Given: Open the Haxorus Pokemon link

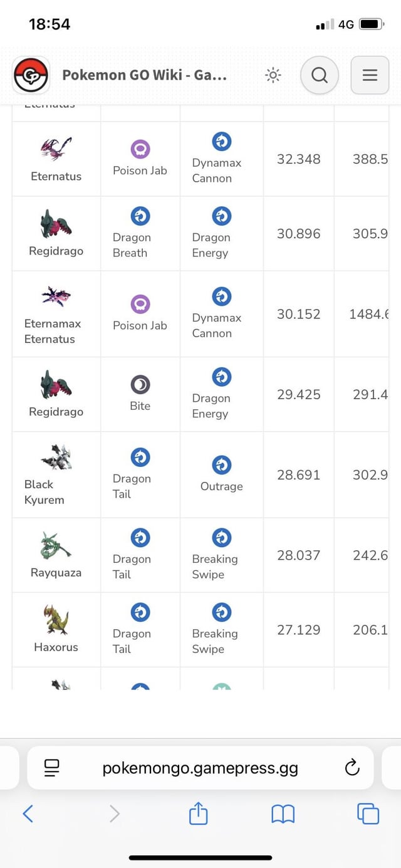Looking at the screenshot, I should tap(56, 647).
